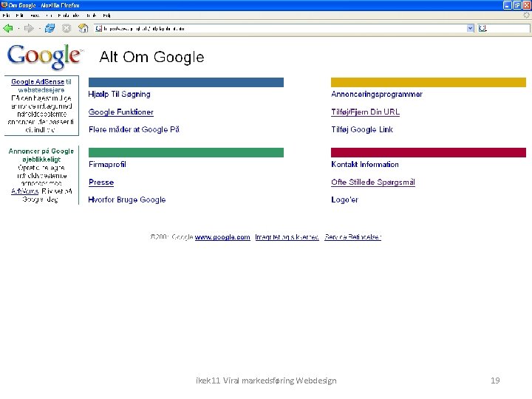This screenshot has height=399, width=532.
Task: Open the Back history dropdown arrow
Action: [18, 29]
